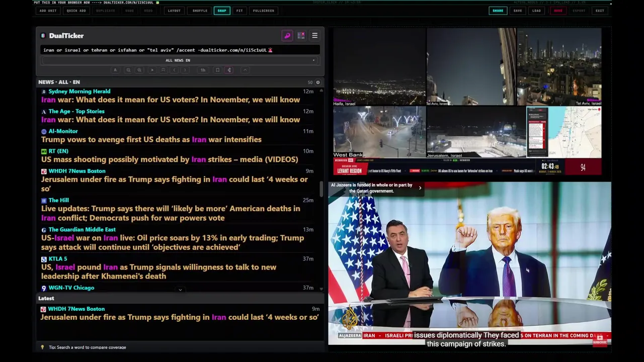Open Latest headline 'Jerusalem under fire'
The height and width of the screenshot is (362, 644).
pos(180,317)
